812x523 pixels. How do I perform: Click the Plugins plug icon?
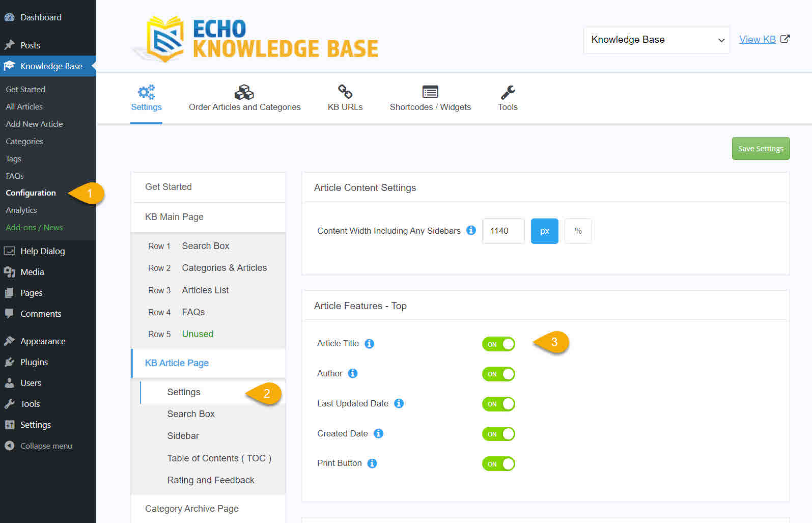tap(9, 362)
